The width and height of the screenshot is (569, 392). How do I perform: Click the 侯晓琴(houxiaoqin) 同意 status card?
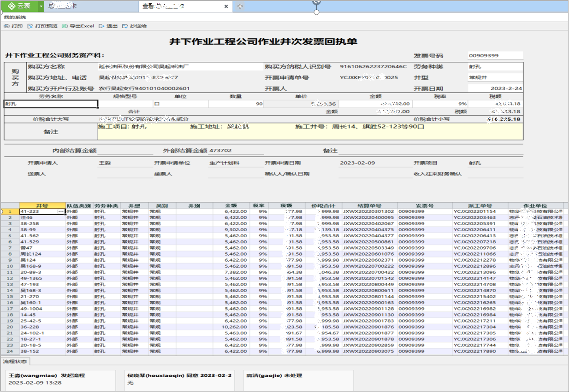[180, 380]
